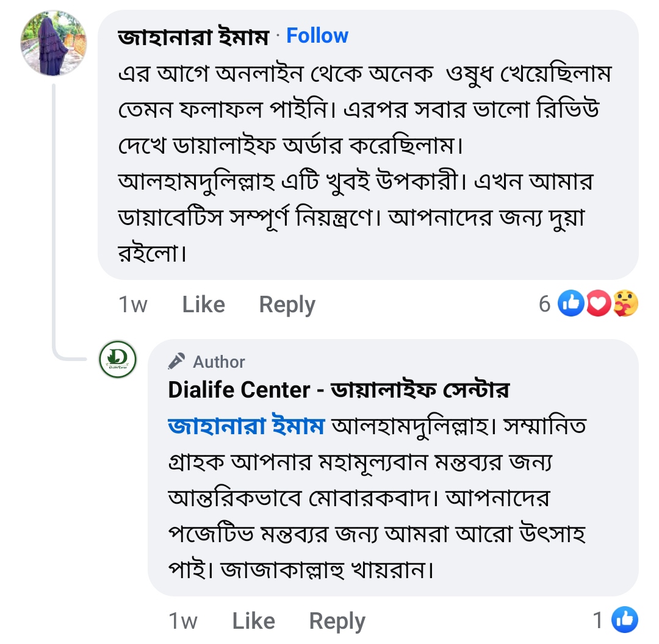This screenshot has height=644, width=659.
Task: Open the Dialife Center - ডায়ালাইফ সেন্টার page name
Action: pyautogui.click(x=339, y=390)
